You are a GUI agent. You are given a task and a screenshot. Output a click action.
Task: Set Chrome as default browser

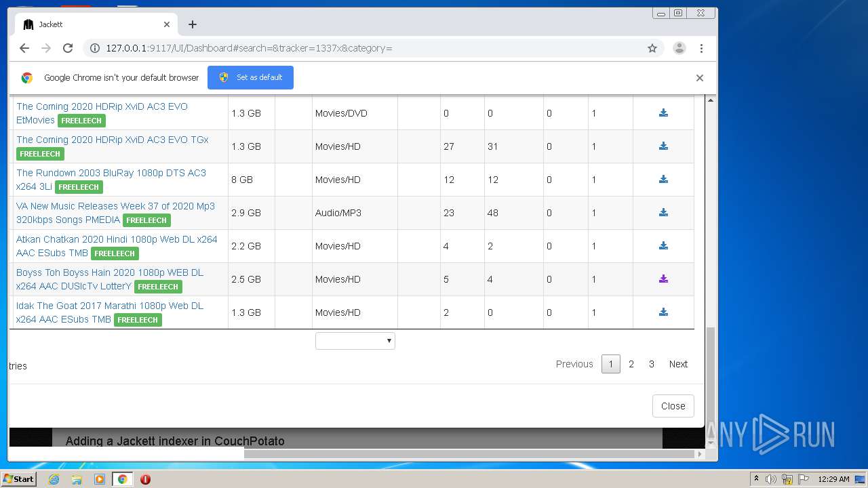[250, 77]
